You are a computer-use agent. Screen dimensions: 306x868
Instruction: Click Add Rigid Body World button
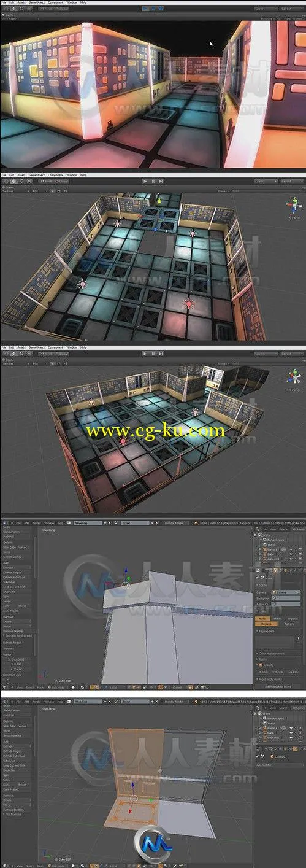click(x=278, y=686)
